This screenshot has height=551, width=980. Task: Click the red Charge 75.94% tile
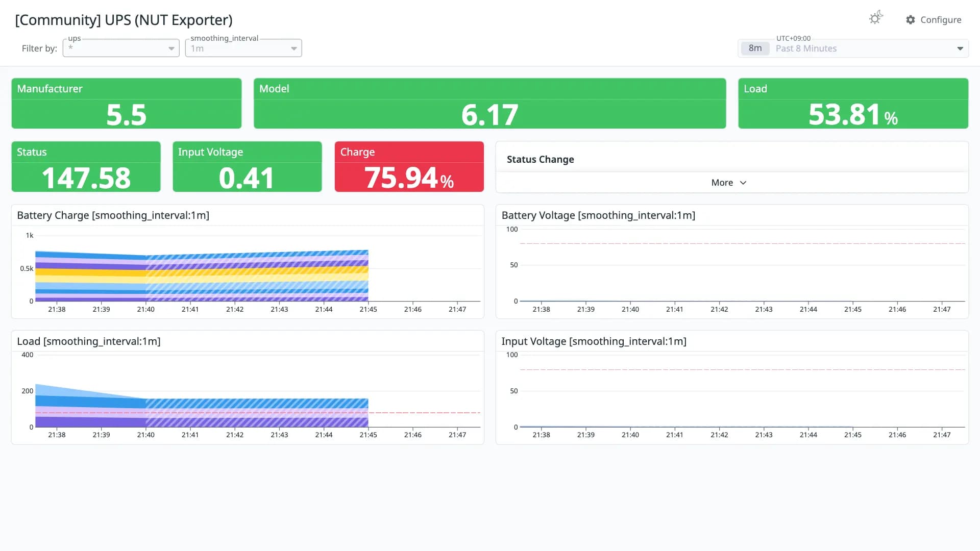tap(409, 167)
